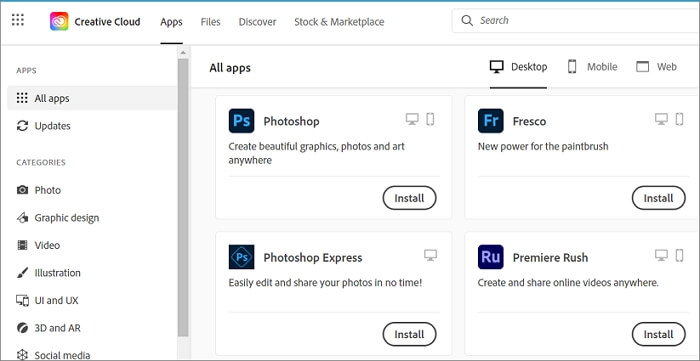Install Premiere Rush
Image resolution: width=700 pixels, height=361 pixels.
(x=658, y=334)
